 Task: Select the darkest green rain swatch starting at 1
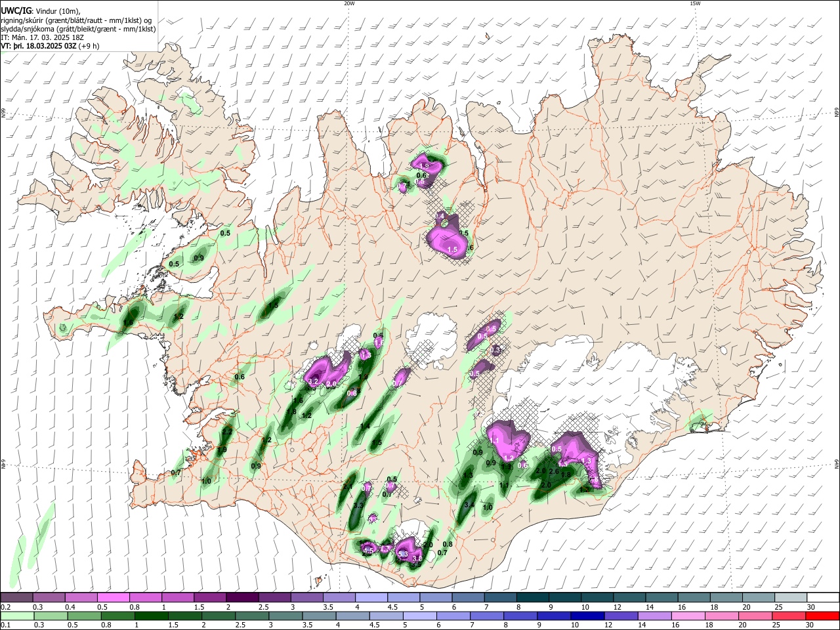tap(152, 616)
